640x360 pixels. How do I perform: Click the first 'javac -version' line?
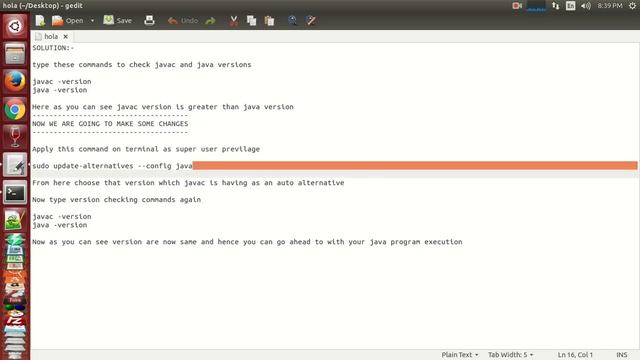[x=62, y=81]
